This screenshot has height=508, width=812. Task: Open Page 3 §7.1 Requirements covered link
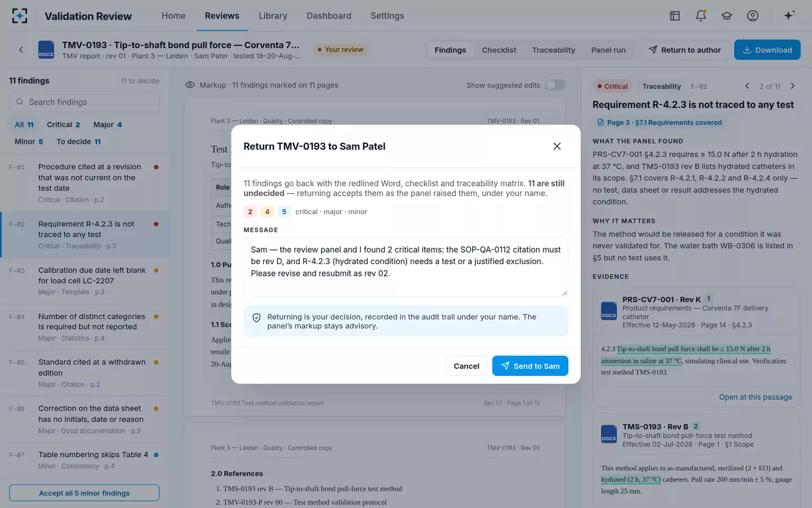pos(660,122)
